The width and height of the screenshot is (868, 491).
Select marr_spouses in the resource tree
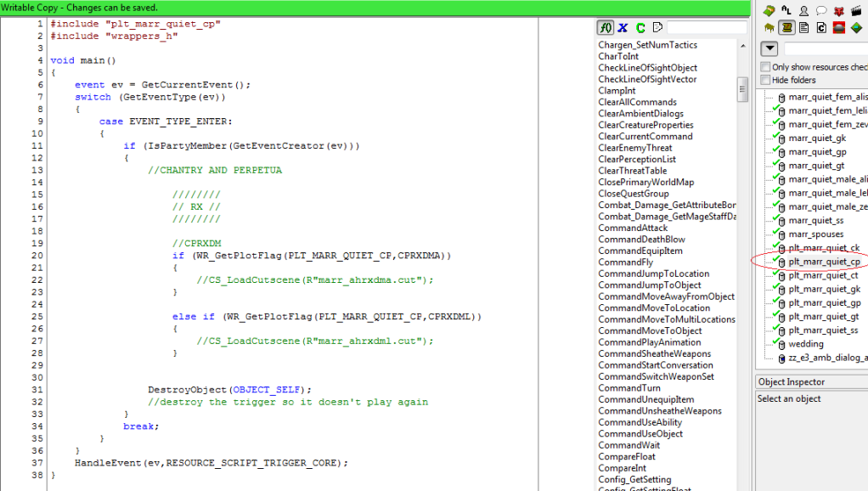pyautogui.click(x=816, y=234)
